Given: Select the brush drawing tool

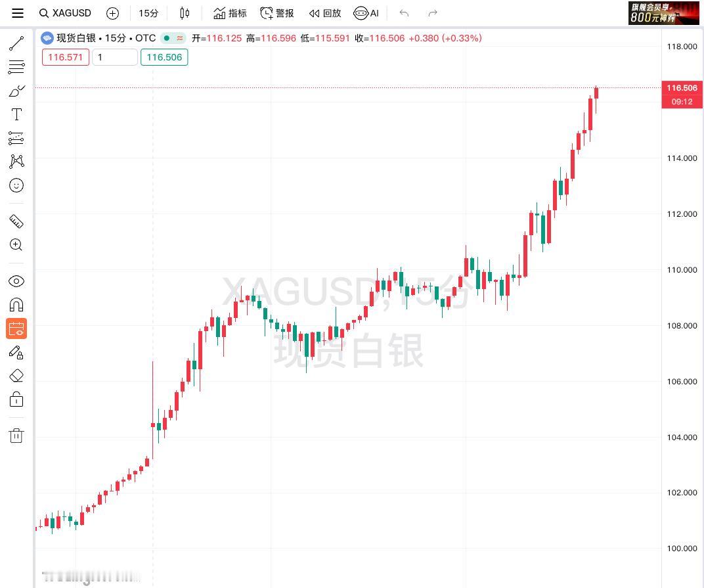Looking at the screenshot, I should (x=16, y=91).
